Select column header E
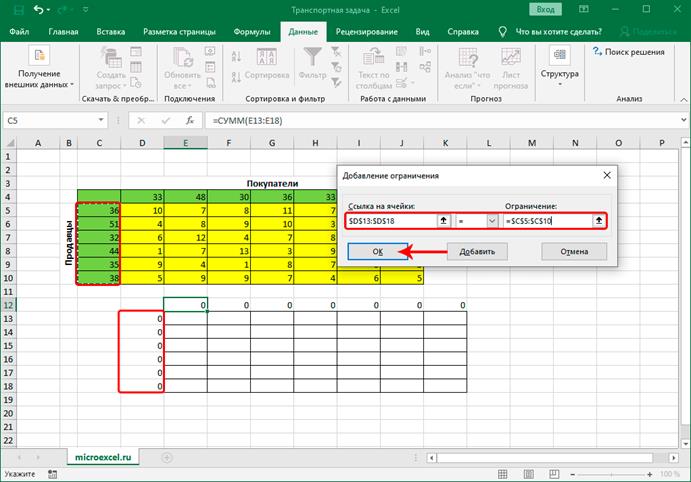Image resolution: width=691 pixels, height=482 pixels. (x=186, y=143)
